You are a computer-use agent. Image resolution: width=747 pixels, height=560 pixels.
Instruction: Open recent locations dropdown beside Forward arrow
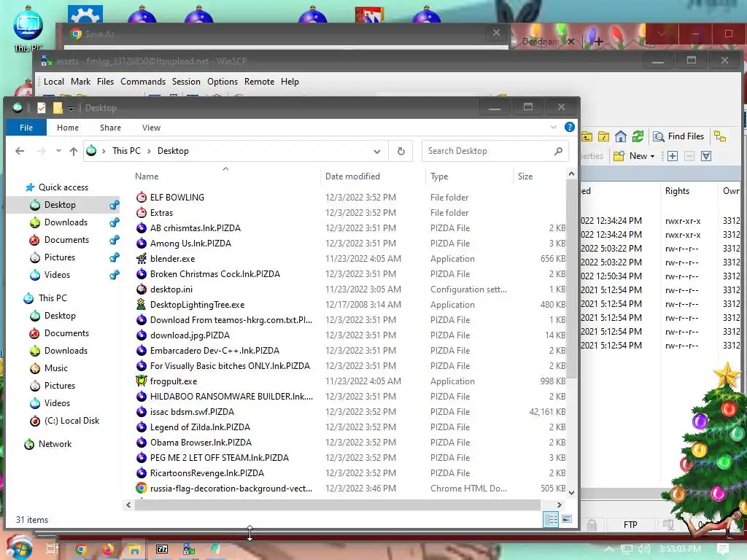click(x=58, y=151)
